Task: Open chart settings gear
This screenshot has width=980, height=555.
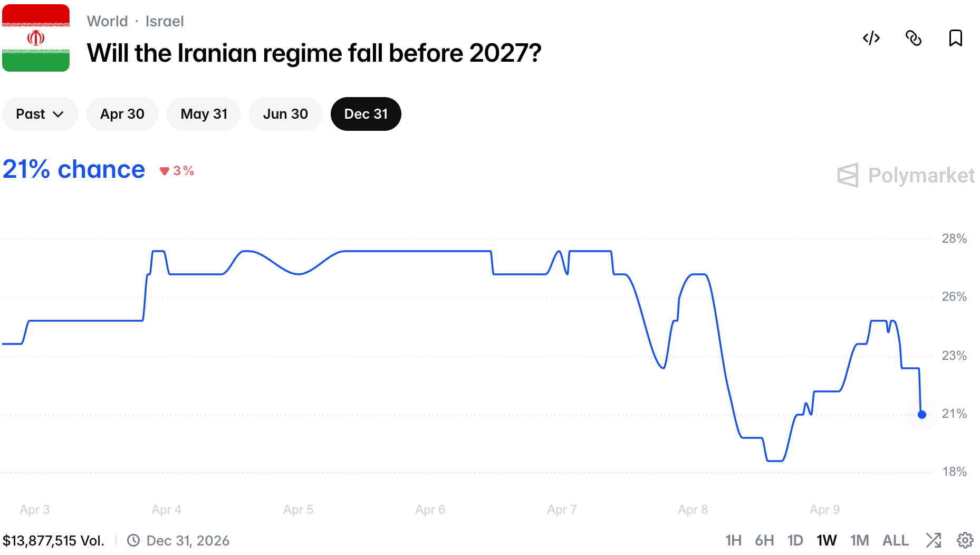Action: point(965,540)
